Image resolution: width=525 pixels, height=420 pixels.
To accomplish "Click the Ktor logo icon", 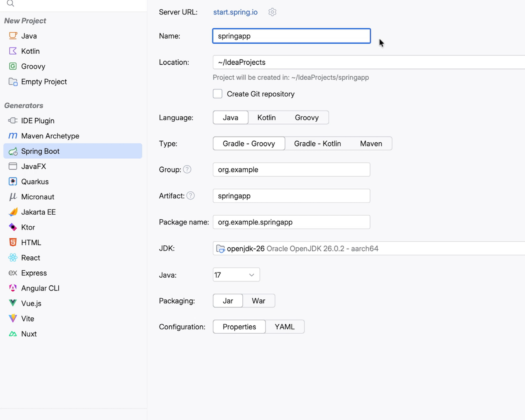I will coord(13,227).
